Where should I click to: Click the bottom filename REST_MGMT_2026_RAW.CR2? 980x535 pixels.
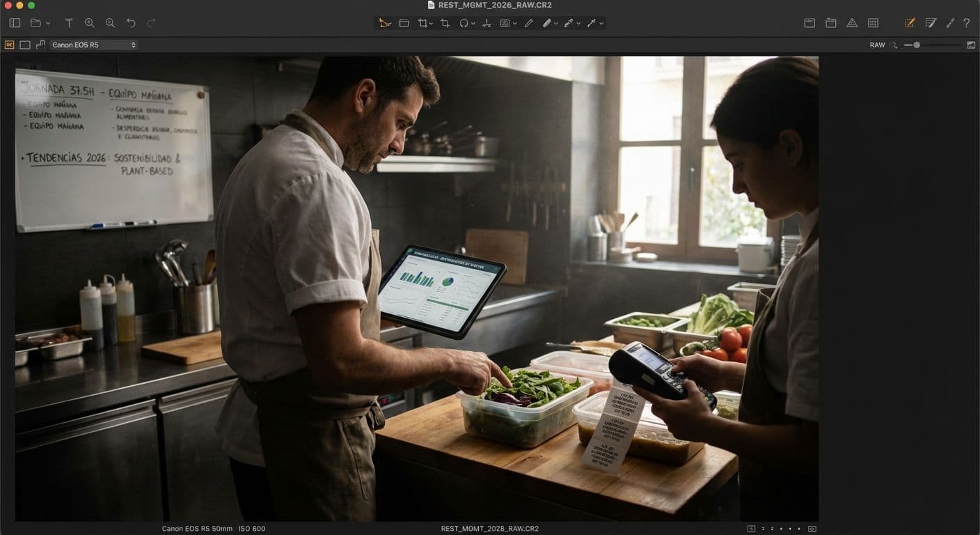click(x=490, y=529)
